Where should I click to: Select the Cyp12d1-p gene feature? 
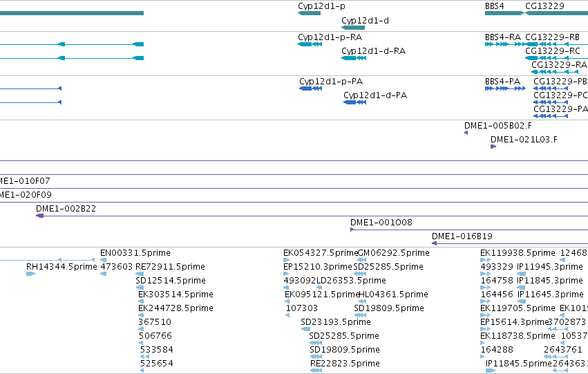click(309, 13)
